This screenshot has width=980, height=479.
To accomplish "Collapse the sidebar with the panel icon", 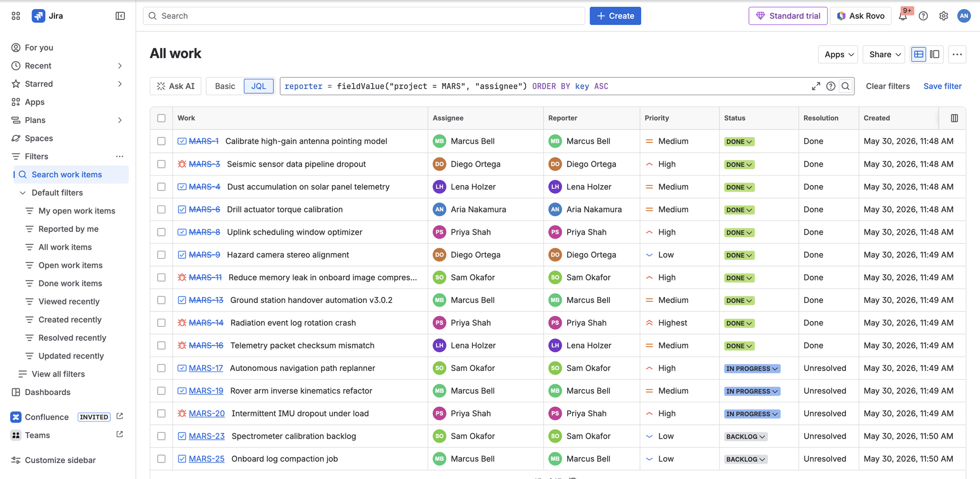I will 120,16.
